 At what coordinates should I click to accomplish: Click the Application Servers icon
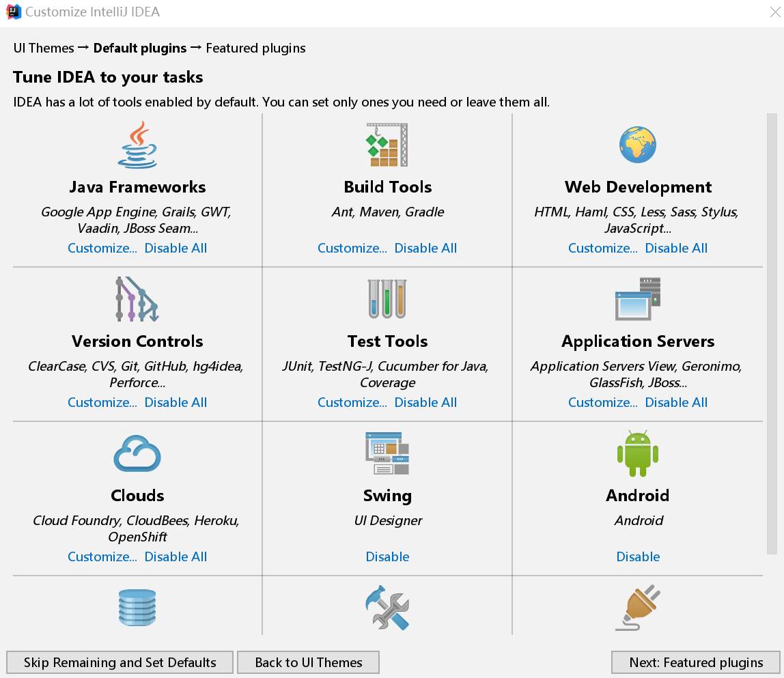(x=638, y=299)
